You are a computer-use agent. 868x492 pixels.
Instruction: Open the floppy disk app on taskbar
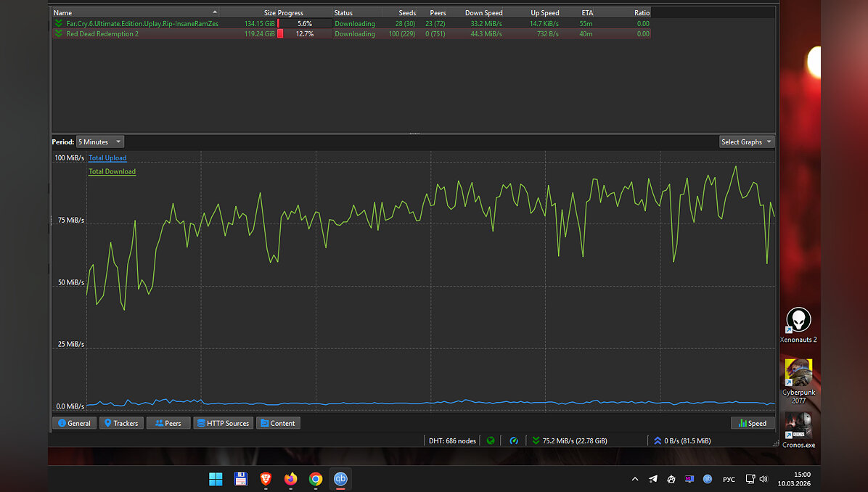pos(241,479)
